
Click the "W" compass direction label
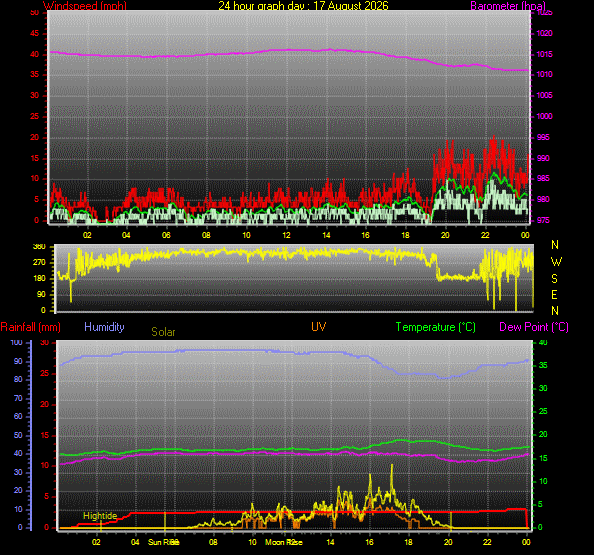point(556,262)
